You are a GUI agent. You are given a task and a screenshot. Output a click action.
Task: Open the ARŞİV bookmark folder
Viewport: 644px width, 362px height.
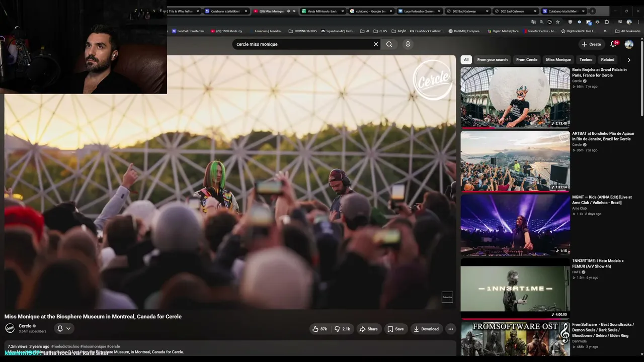(398, 31)
